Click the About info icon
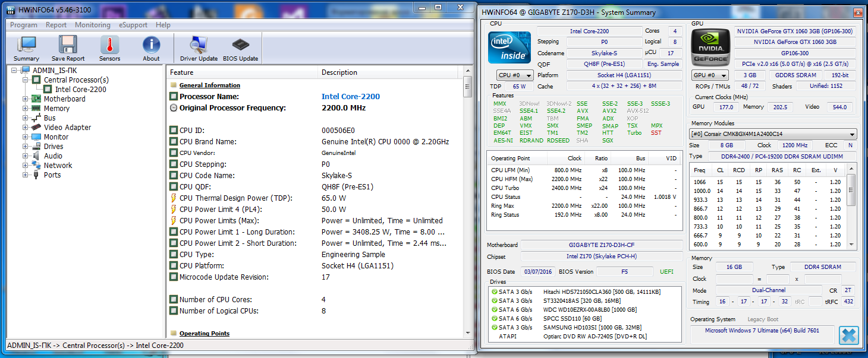 pyautogui.click(x=151, y=45)
